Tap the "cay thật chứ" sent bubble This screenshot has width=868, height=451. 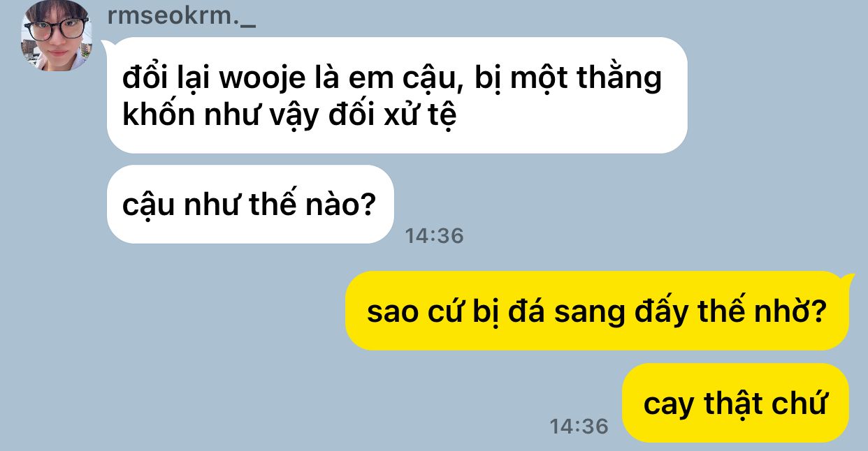[735, 403]
